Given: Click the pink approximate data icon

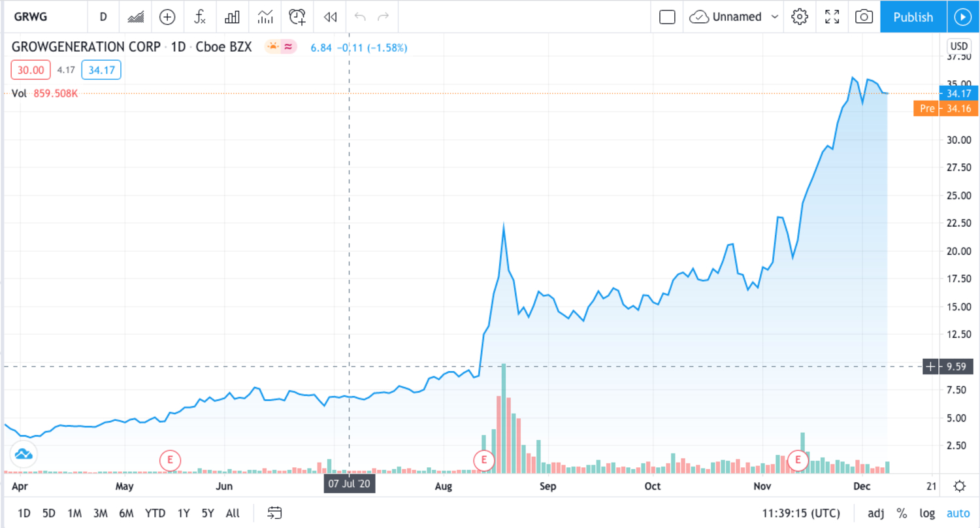Looking at the screenshot, I should (x=288, y=46).
